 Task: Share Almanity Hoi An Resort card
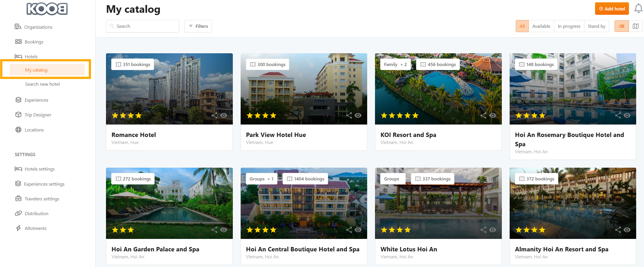coord(618,230)
